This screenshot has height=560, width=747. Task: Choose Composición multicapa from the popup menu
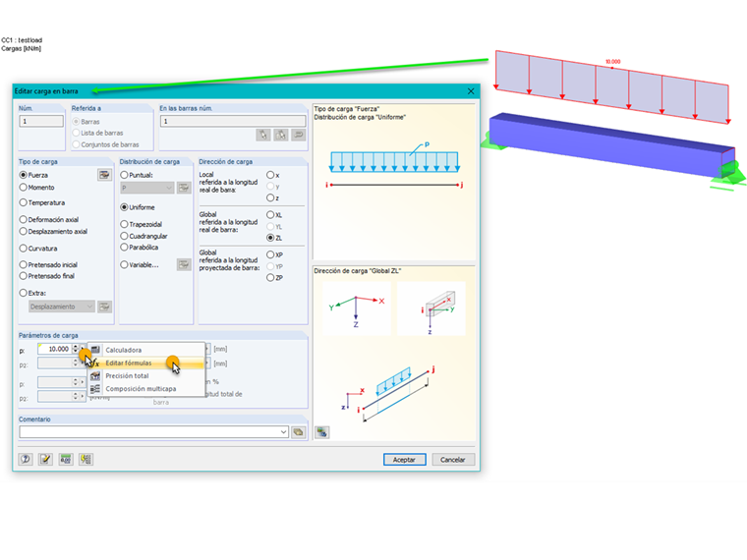(146, 389)
